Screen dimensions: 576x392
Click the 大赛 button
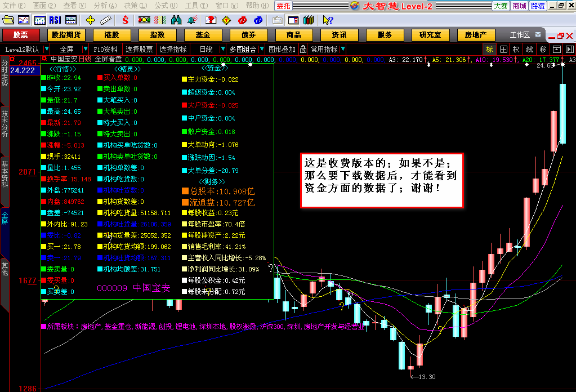[x=501, y=6]
